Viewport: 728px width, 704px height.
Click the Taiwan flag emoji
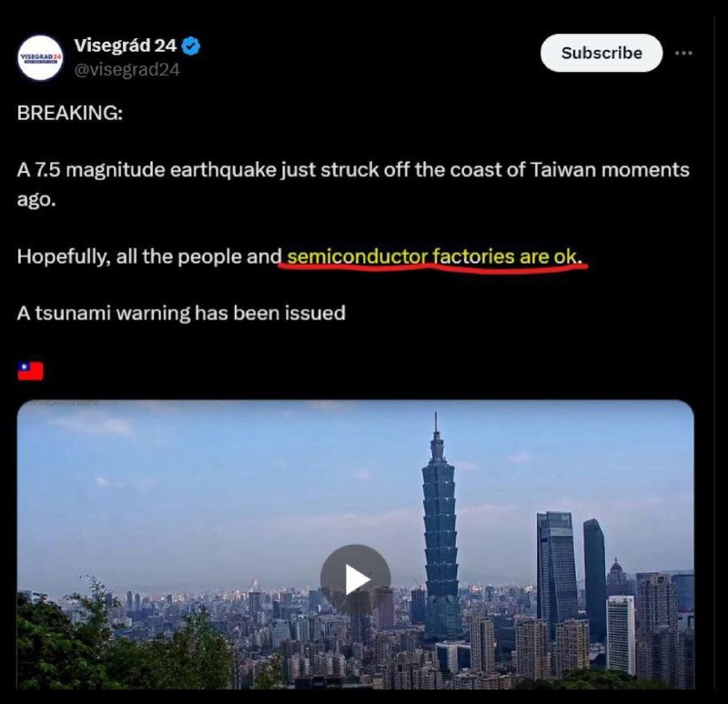coord(31,371)
